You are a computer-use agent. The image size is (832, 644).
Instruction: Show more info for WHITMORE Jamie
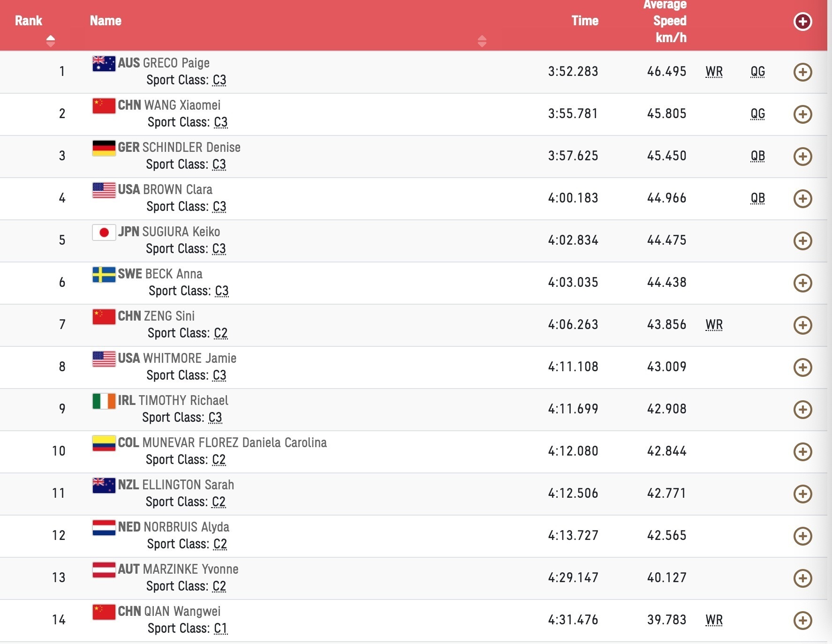click(x=802, y=367)
